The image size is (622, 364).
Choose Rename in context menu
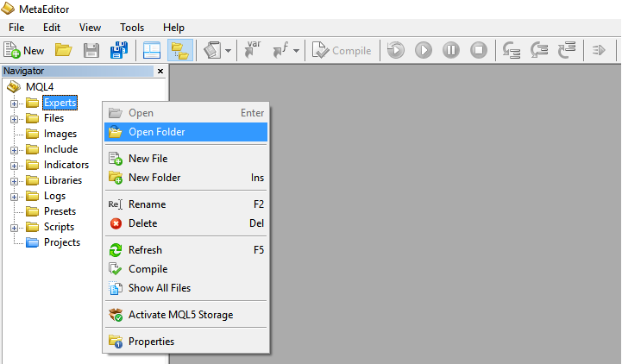185,204
